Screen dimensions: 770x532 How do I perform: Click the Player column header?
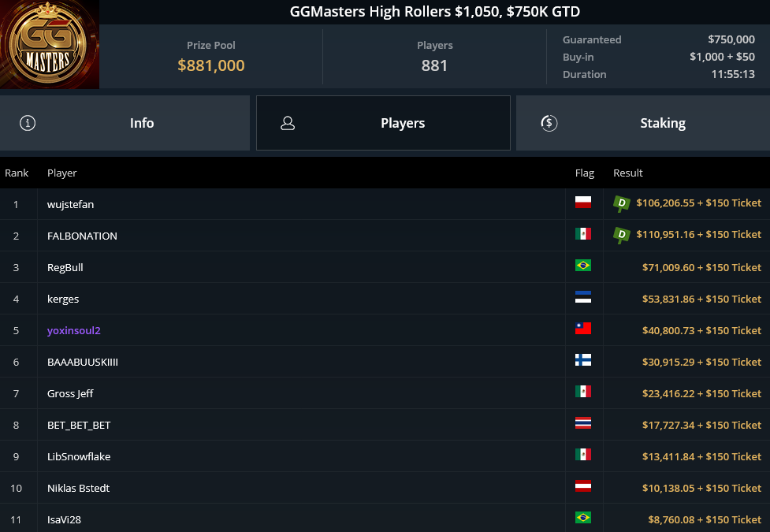point(62,173)
